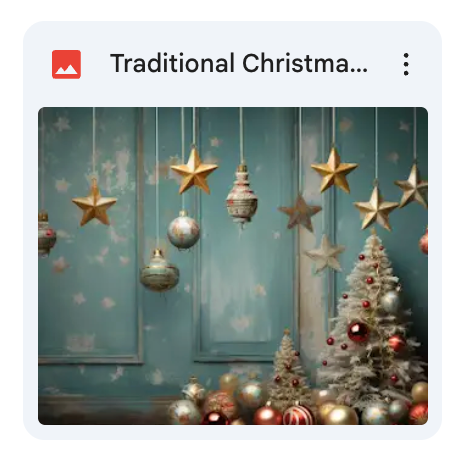Screen dimensions: 458x456
Task: Click the small Christmas tree in thumbnail
Action: click(x=289, y=367)
